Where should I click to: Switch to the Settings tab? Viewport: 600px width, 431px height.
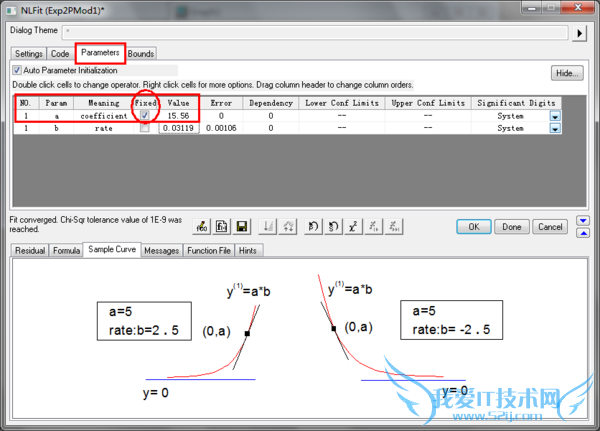coord(29,54)
